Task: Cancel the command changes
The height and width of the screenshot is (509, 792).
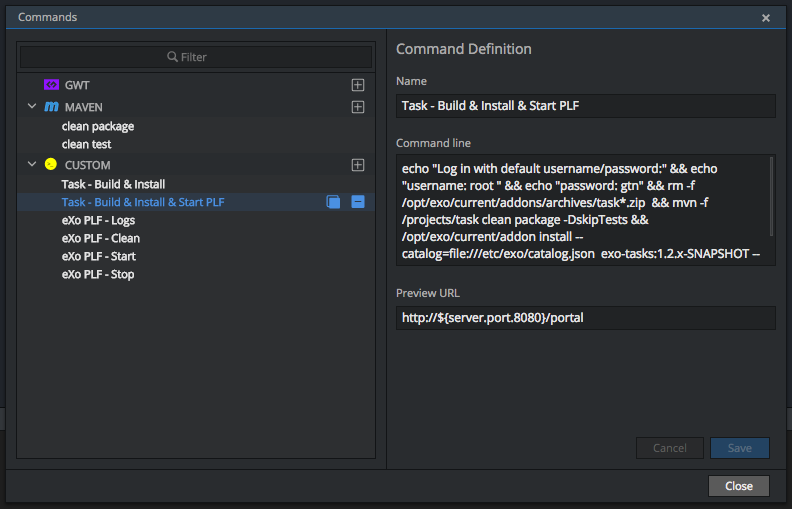Action: [670, 448]
